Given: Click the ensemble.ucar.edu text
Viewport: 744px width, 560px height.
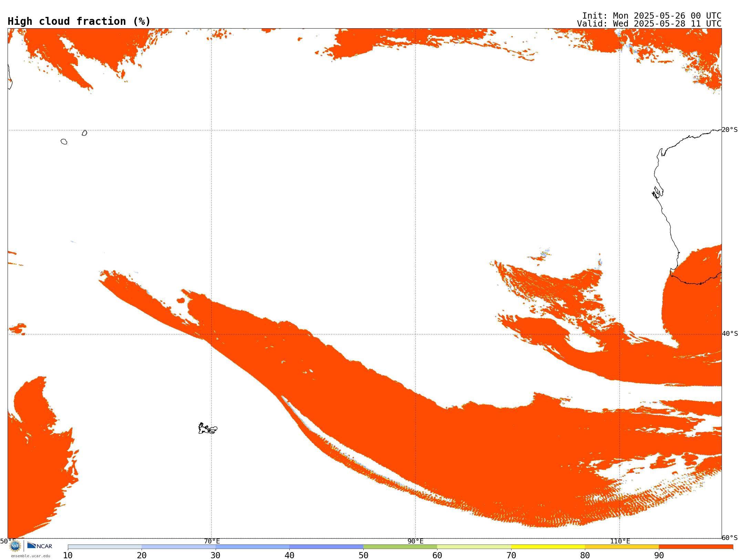Looking at the screenshot, I should pos(30,556).
